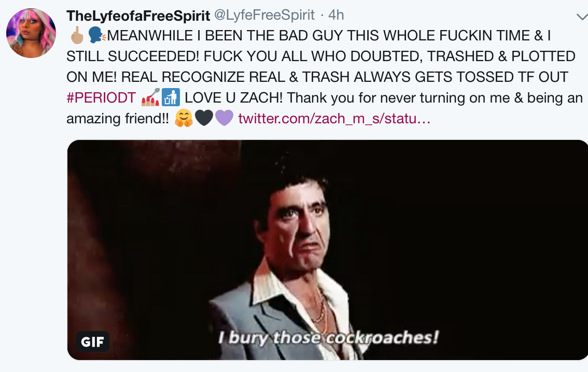588x372 pixels.
Task: Click the middle finger emoji
Action: tap(77, 36)
